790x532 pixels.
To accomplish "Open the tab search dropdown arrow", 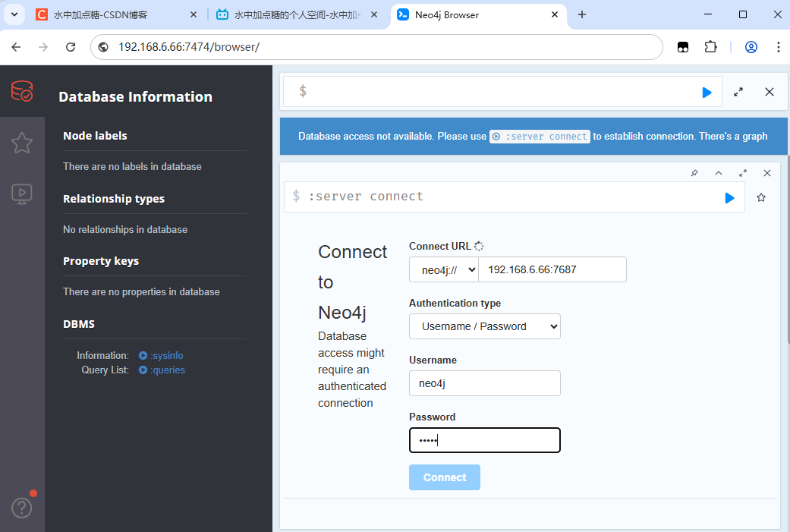I will (x=14, y=15).
